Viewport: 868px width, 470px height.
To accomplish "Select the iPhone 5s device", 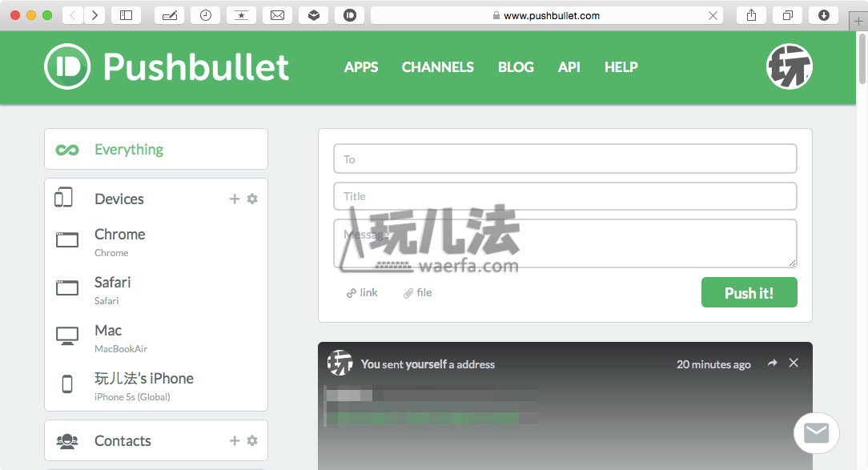I will click(x=156, y=386).
